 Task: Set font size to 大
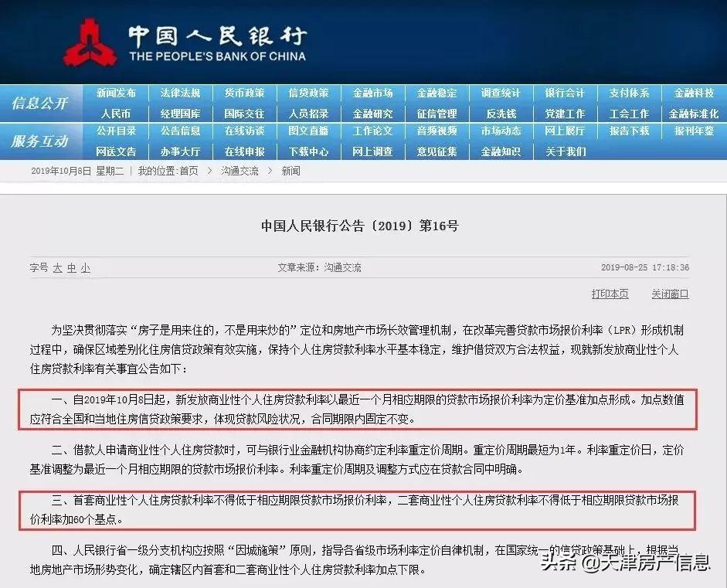tap(57, 268)
